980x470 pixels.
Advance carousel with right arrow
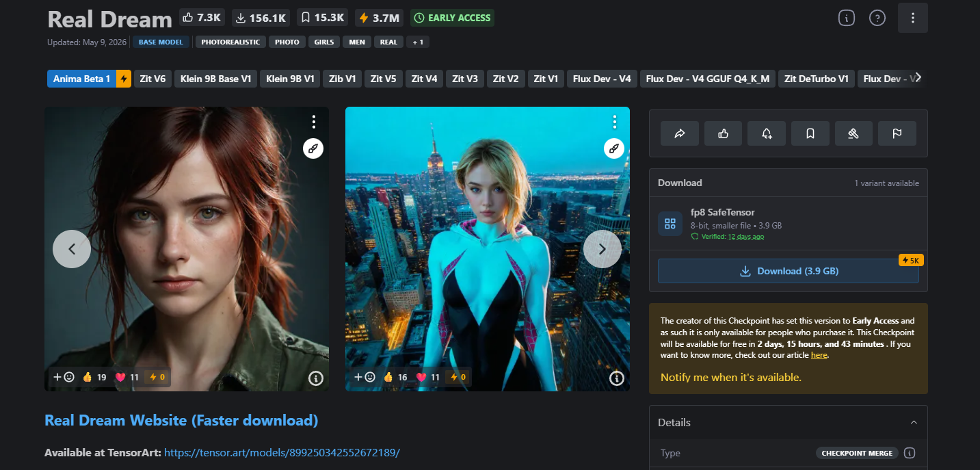(602, 249)
